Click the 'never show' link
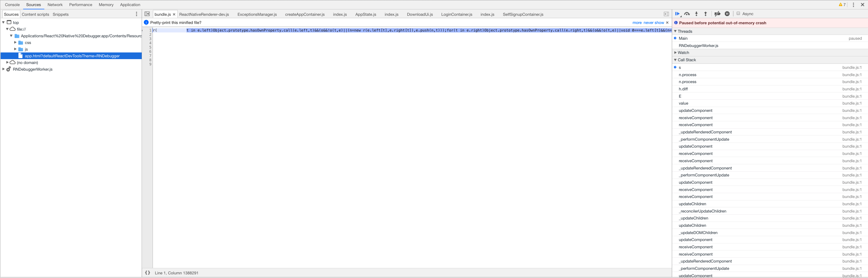 [x=654, y=23]
